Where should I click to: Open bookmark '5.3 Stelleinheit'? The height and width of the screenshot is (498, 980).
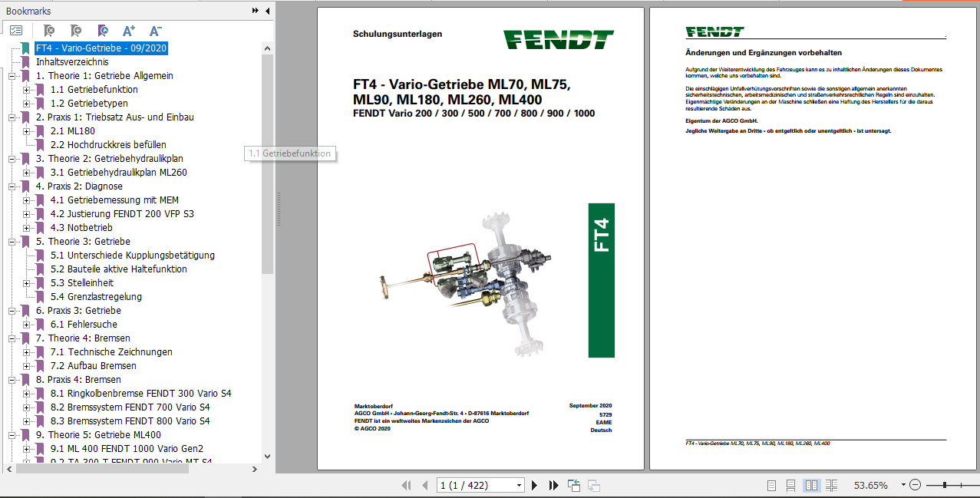82,283
